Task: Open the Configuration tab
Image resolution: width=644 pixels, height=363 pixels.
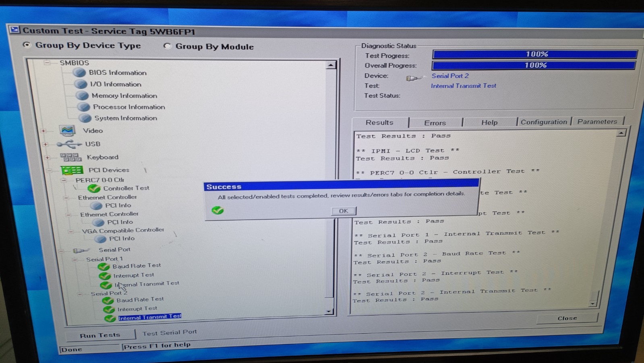Action: click(544, 122)
